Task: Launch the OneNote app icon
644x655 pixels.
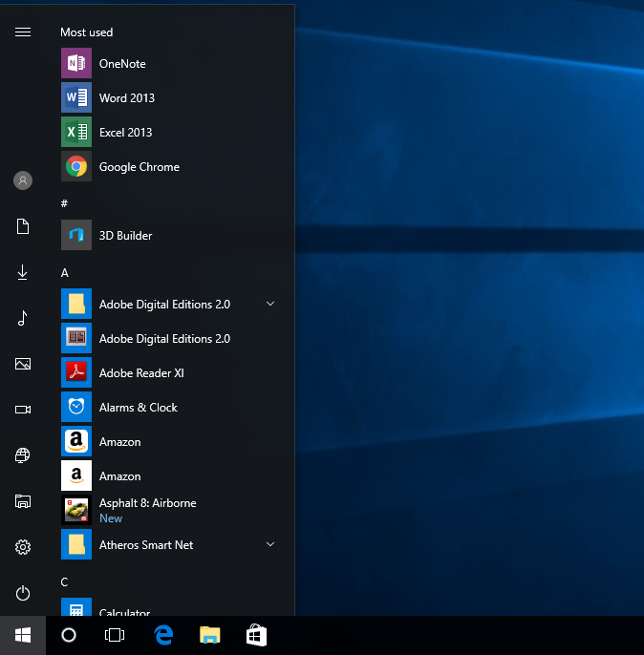Action: click(x=76, y=63)
